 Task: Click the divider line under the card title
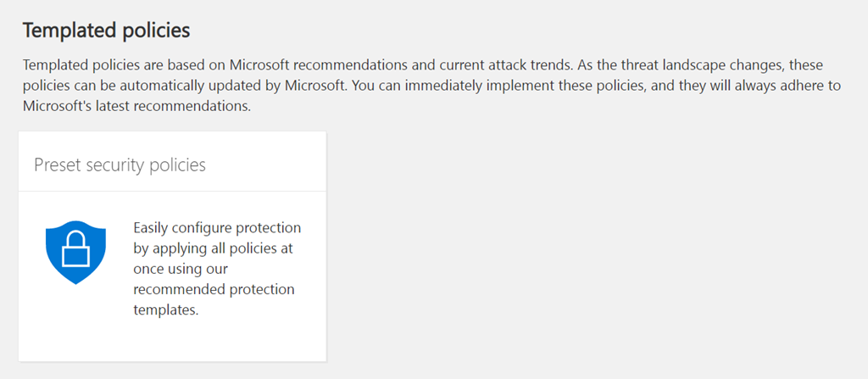click(172, 191)
